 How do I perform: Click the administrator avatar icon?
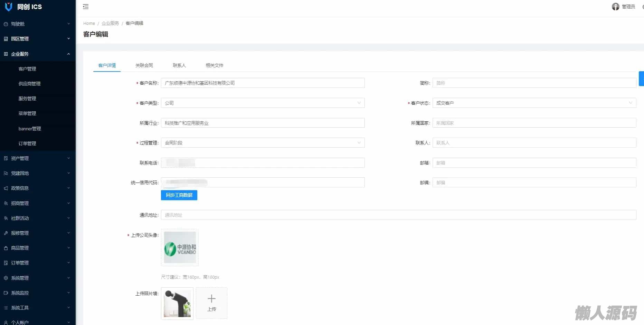tap(615, 7)
